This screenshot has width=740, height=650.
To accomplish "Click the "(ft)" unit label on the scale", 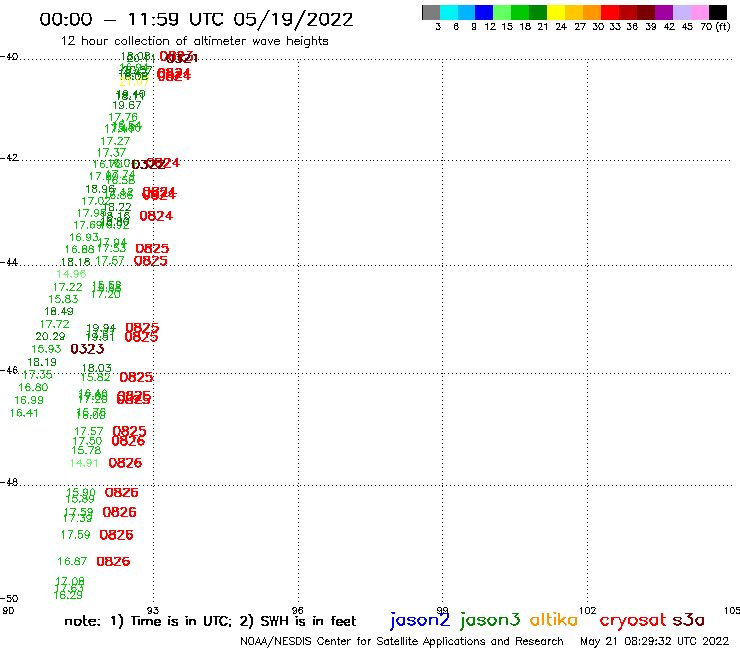I will [x=723, y=26].
